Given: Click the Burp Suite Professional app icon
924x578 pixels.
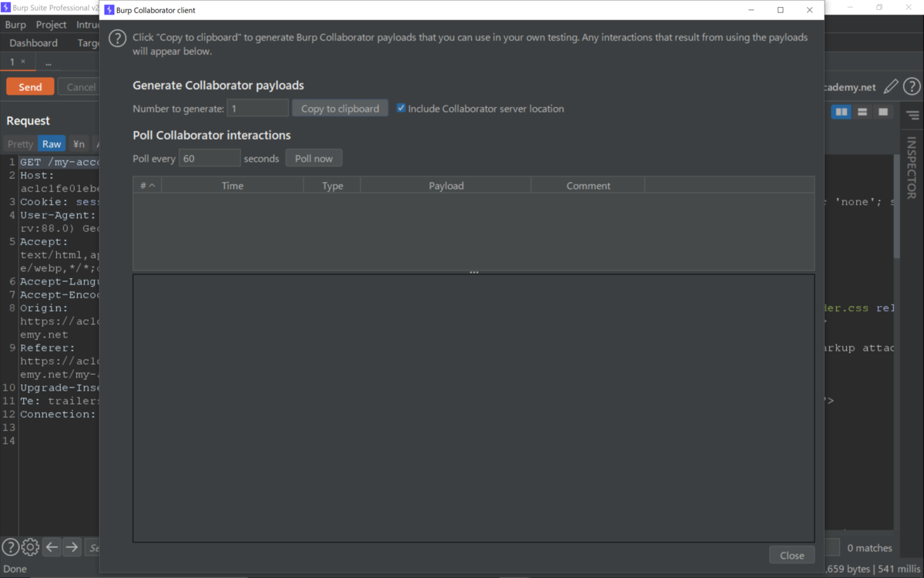Looking at the screenshot, I should click(x=5, y=7).
